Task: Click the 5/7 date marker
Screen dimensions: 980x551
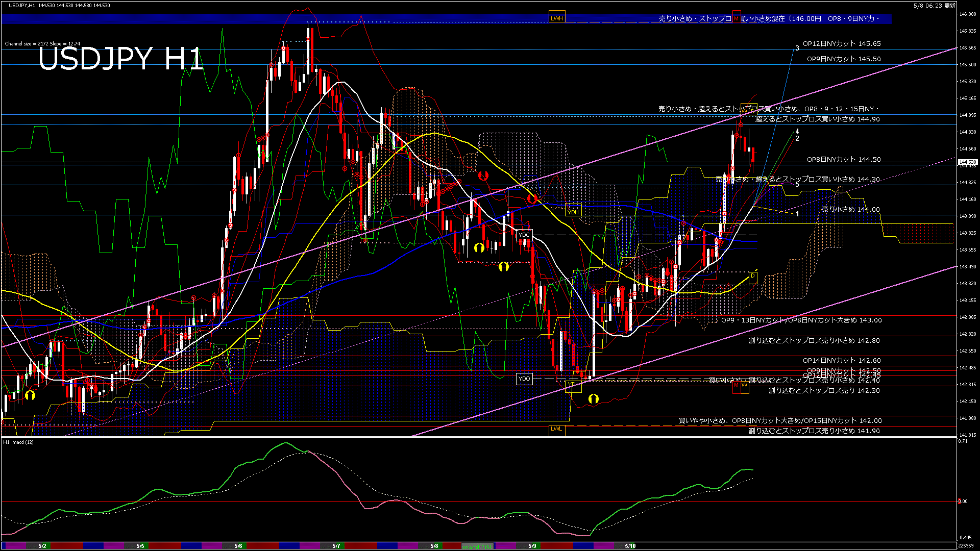Action: (336, 546)
